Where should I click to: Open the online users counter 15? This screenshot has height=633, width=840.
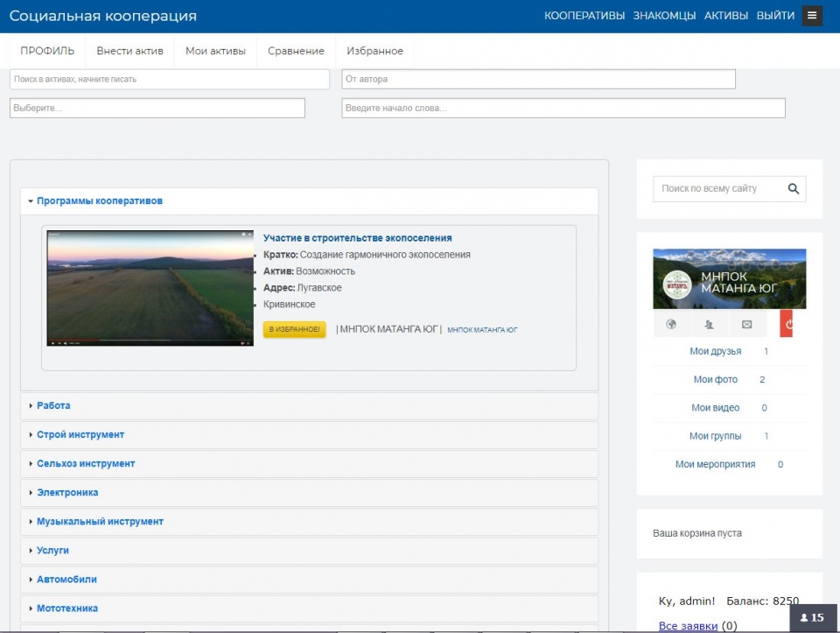[x=812, y=617]
